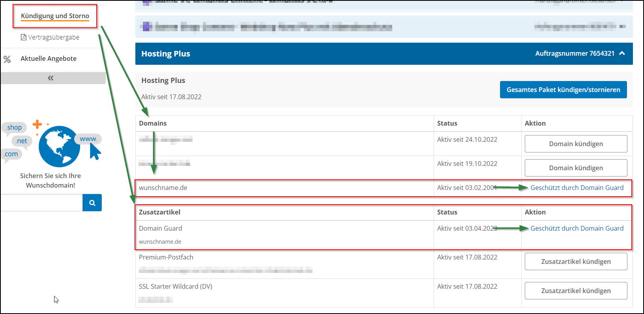
Task: Click the globe domain promo image
Action: click(59, 147)
